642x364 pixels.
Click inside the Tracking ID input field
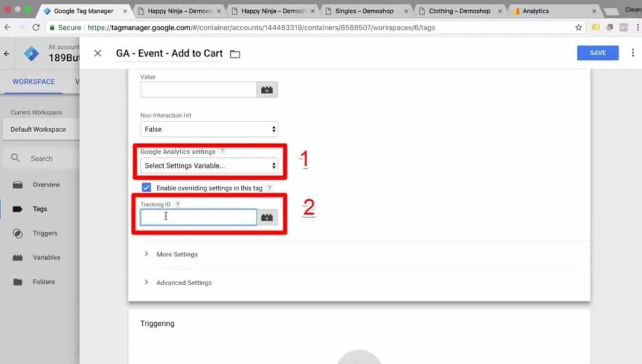(198, 216)
